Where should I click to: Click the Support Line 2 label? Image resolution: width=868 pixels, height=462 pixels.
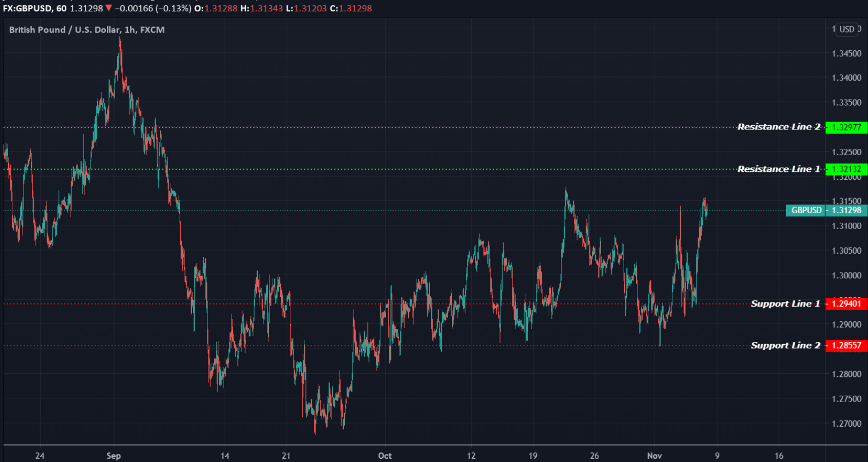(785, 345)
